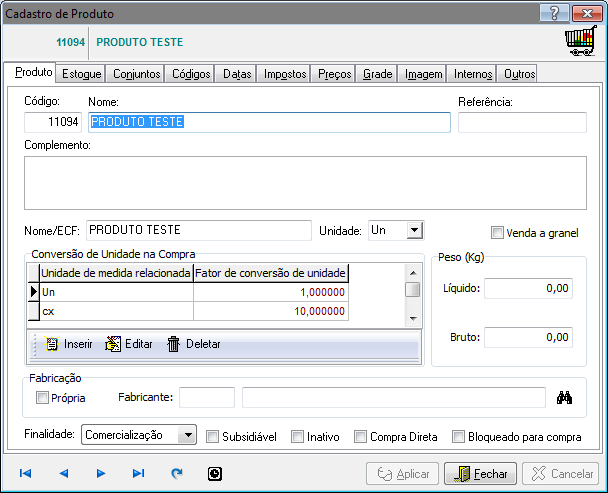
Task: Toggle the Própria fabrication checkbox
Action: (x=42, y=398)
